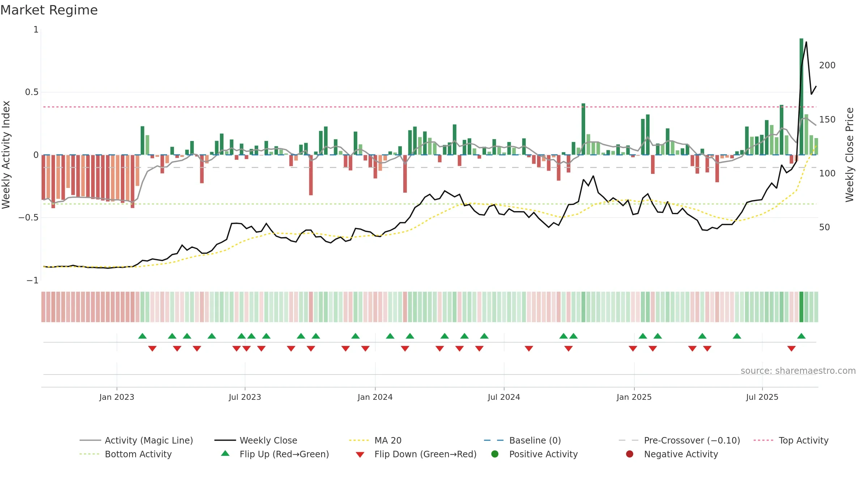Click the 150 tick on price axis

pos(827,120)
